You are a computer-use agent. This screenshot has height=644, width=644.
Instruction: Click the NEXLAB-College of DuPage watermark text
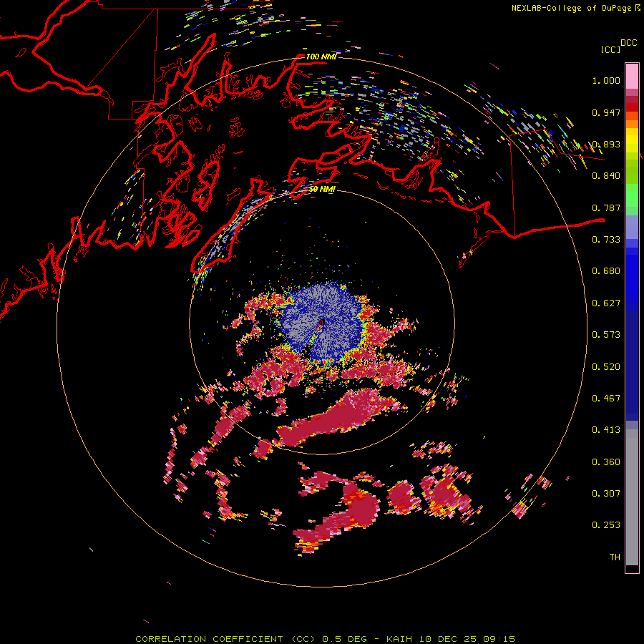tap(575, 8)
